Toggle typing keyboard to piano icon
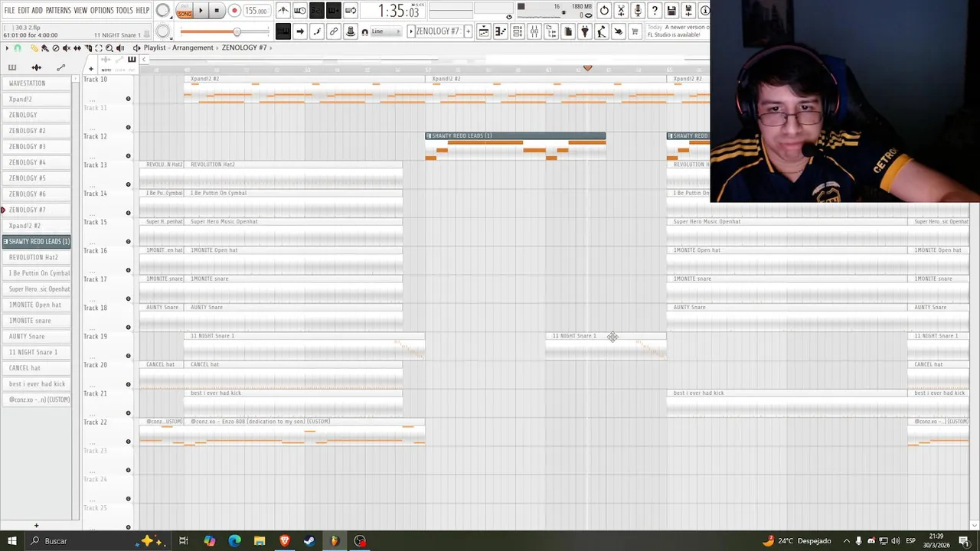The image size is (980, 551). 283,31
